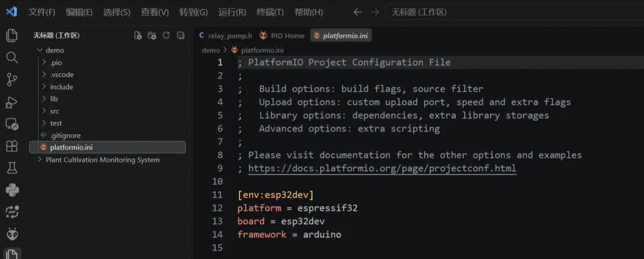
Task: Open the docs.platformio.org projectconf link
Action: pos(382,169)
